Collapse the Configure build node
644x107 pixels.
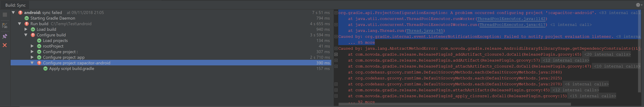(x=26, y=35)
